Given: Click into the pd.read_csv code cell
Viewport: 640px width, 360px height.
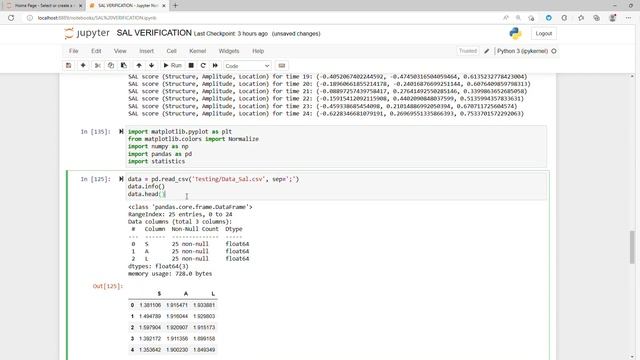Looking at the screenshot, I should 336,187.
